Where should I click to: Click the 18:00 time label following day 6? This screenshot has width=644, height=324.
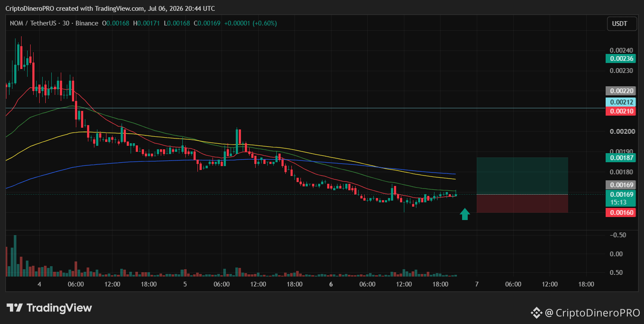(440, 284)
